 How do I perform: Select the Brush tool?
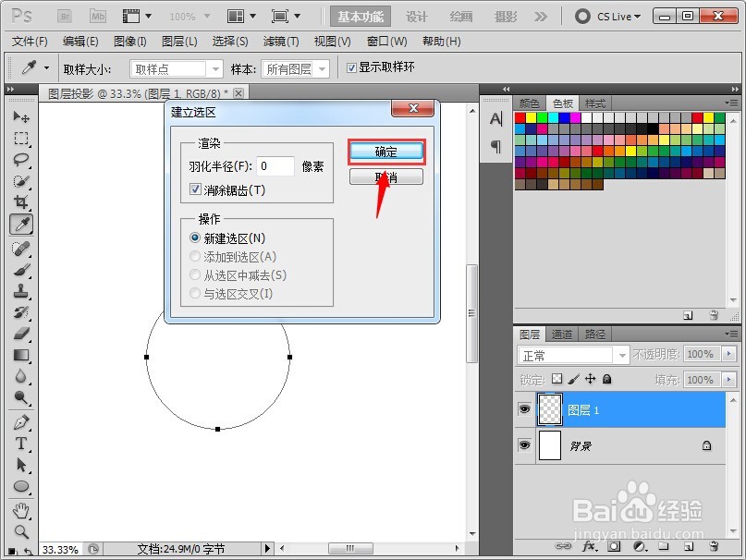pos(21,270)
